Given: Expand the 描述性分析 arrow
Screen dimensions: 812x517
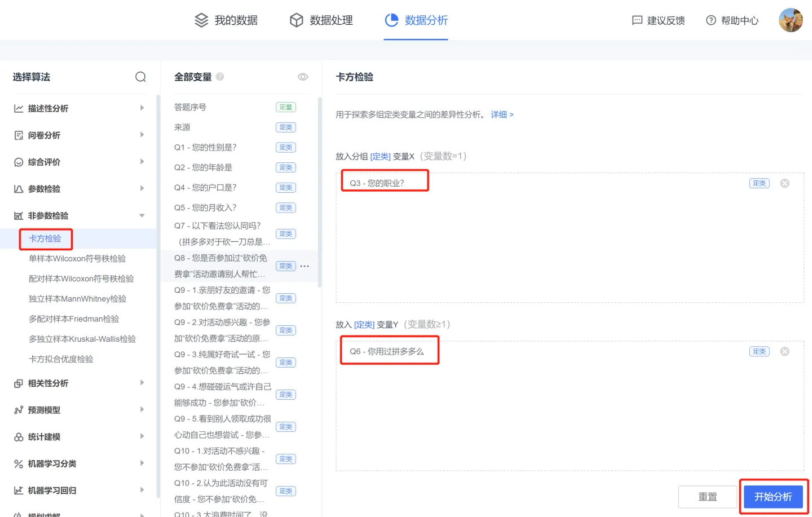Looking at the screenshot, I should click(x=142, y=108).
